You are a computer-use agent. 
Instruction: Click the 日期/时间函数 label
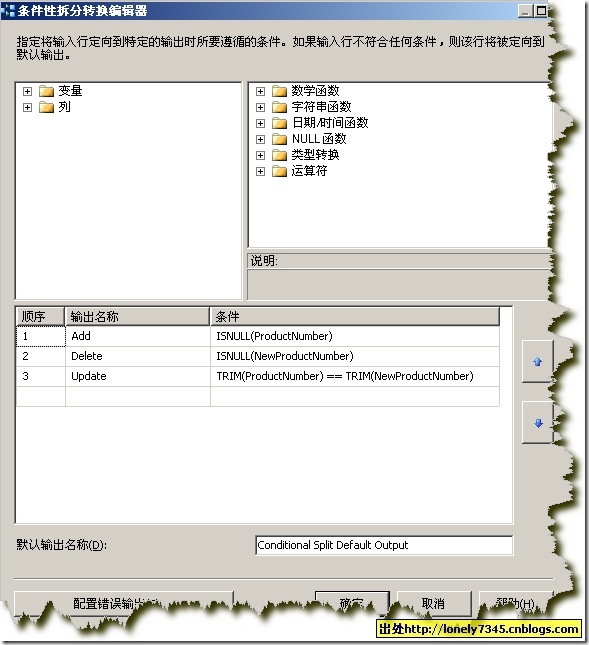tap(330, 123)
